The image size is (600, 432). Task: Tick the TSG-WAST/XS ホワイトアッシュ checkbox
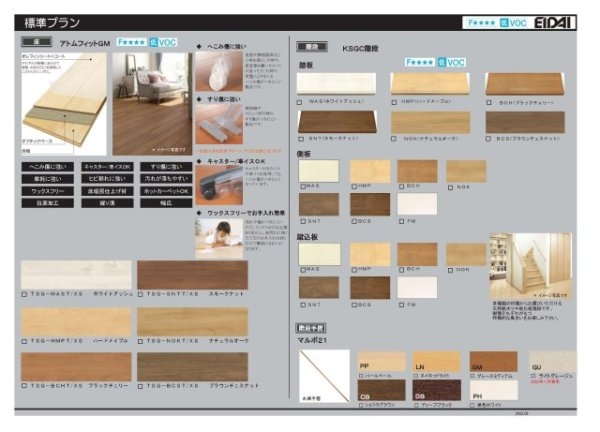click(24, 294)
